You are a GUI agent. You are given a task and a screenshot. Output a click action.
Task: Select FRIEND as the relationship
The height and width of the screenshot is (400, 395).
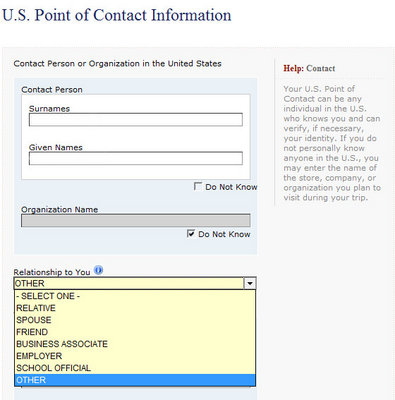[135, 332]
